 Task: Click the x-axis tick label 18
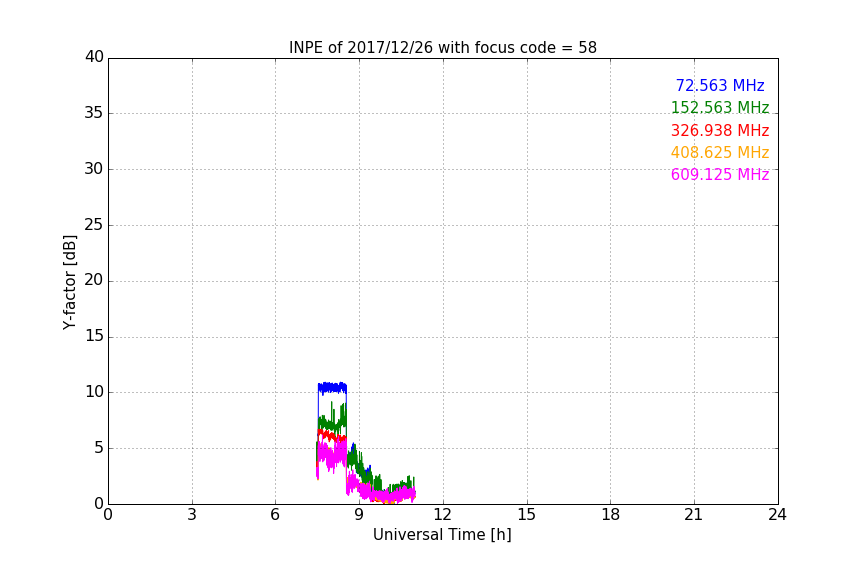[x=611, y=515]
